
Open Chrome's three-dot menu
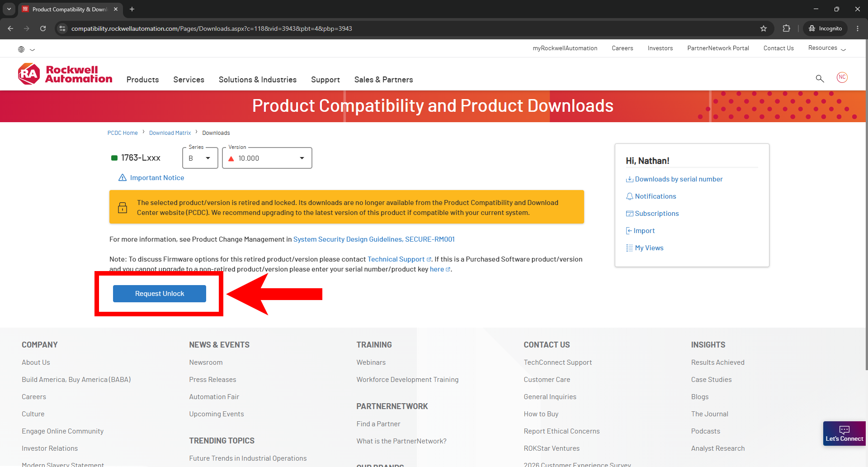pyautogui.click(x=858, y=29)
